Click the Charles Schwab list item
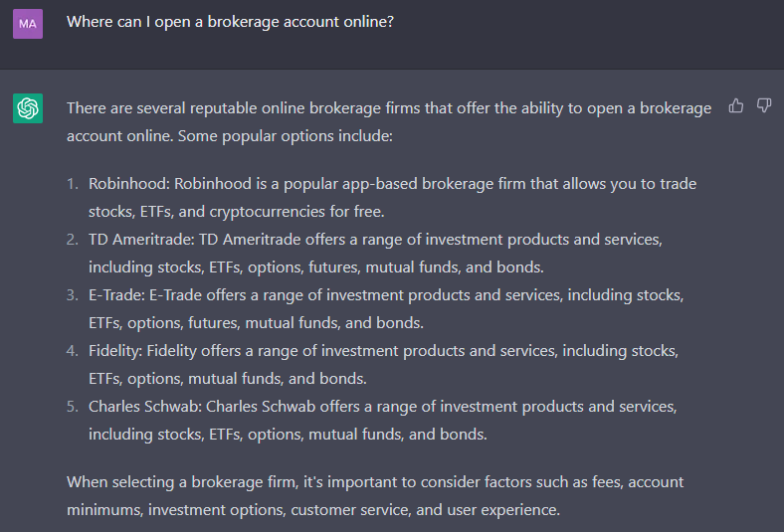Viewport: 784px width, 532px height. (383, 420)
